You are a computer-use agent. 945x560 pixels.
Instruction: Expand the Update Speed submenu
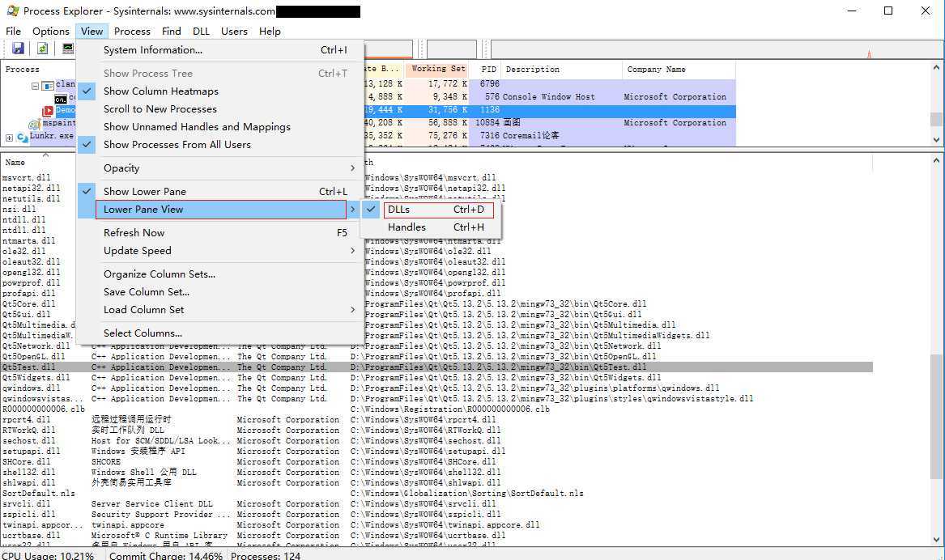(220, 251)
